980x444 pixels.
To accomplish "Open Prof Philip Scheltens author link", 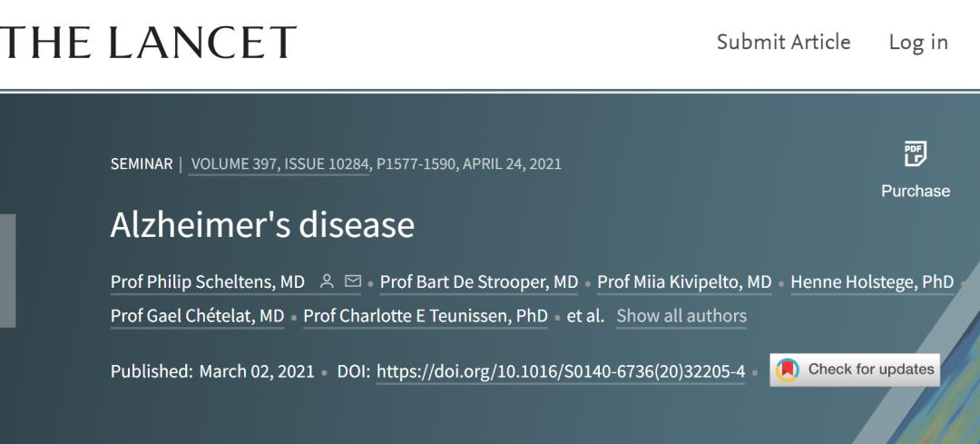I will [208, 282].
